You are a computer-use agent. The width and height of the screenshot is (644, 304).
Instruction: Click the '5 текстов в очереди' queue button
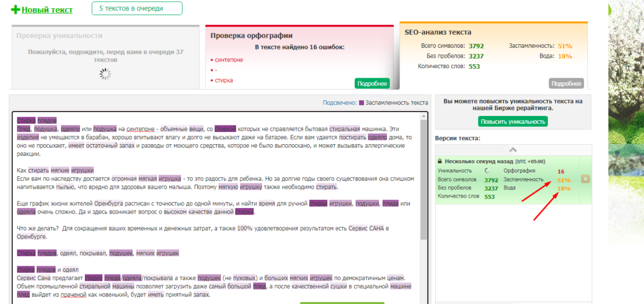137,8
